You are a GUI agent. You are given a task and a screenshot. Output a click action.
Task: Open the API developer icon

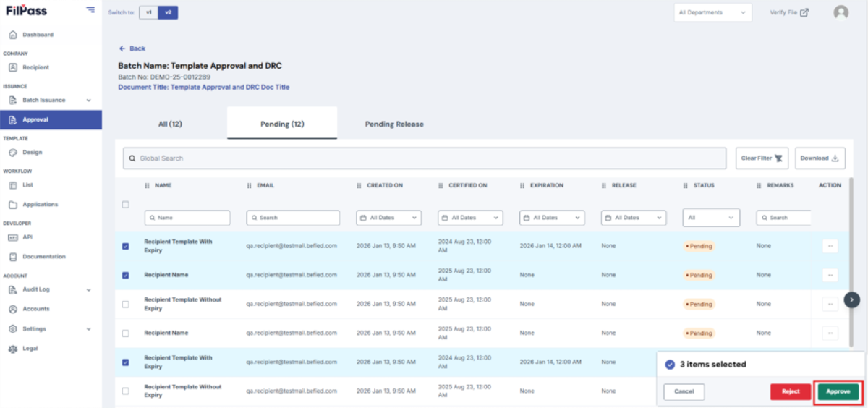[x=13, y=237]
